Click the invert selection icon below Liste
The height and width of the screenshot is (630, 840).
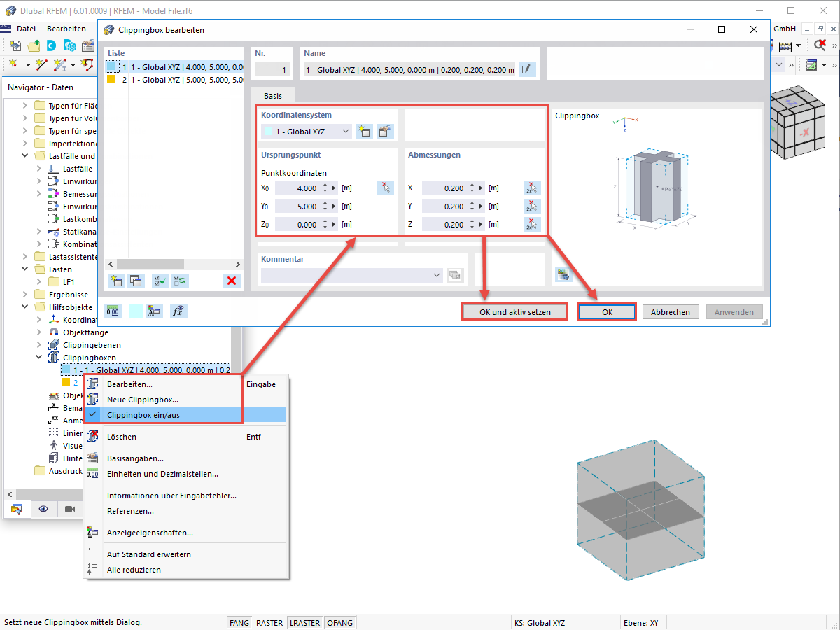tap(181, 281)
